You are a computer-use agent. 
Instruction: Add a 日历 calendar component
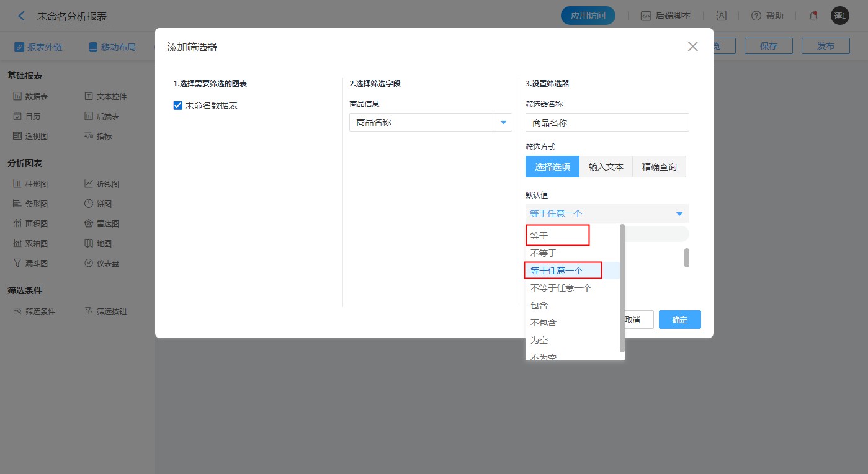(18, 117)
